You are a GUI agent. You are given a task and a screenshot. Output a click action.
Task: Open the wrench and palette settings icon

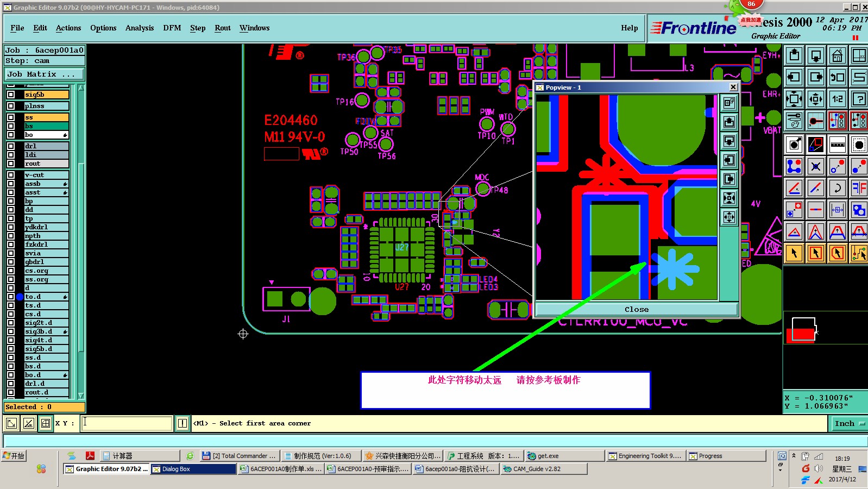coord(794,121)
